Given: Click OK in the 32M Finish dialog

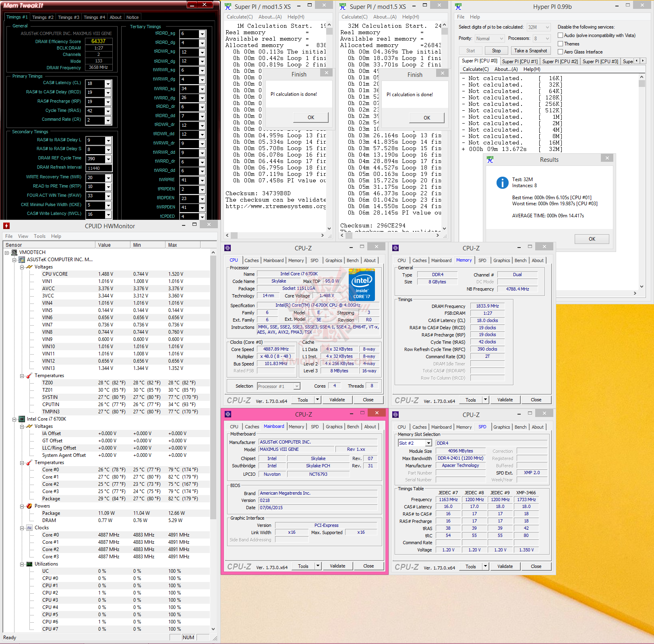Looking at the screenshot, I should 427,118.
